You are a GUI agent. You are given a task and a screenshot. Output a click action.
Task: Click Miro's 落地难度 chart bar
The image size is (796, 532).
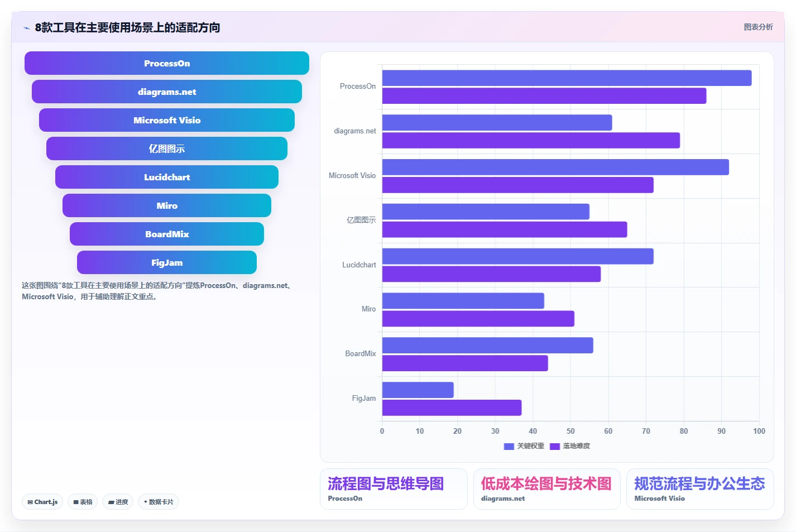478,319
